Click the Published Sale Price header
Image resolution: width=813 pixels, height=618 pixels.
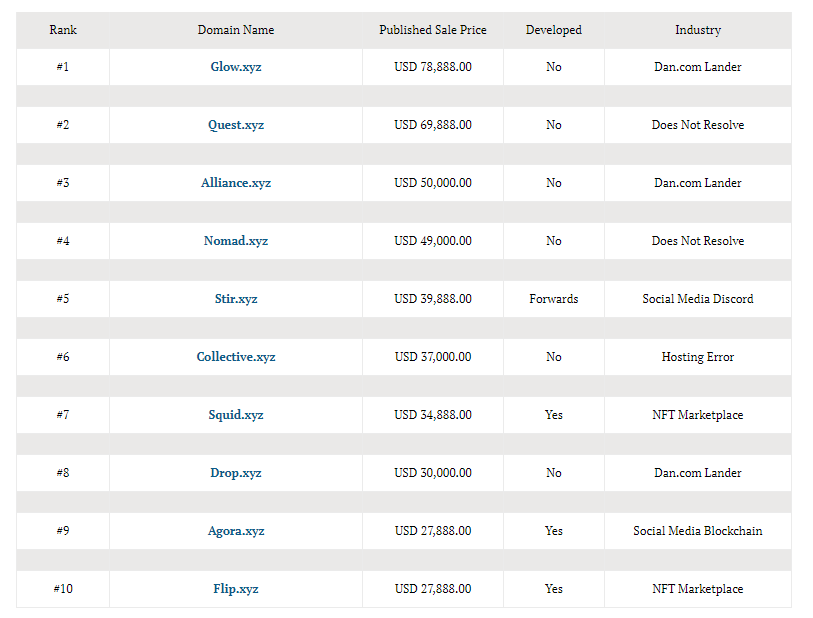[432, 30]
